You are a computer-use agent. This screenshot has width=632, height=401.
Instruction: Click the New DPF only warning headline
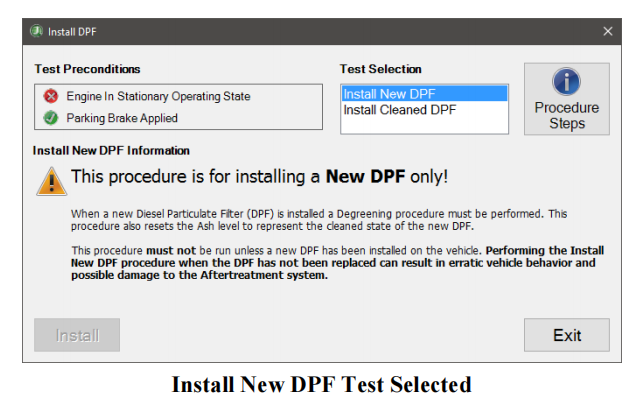tap(260, 177)
